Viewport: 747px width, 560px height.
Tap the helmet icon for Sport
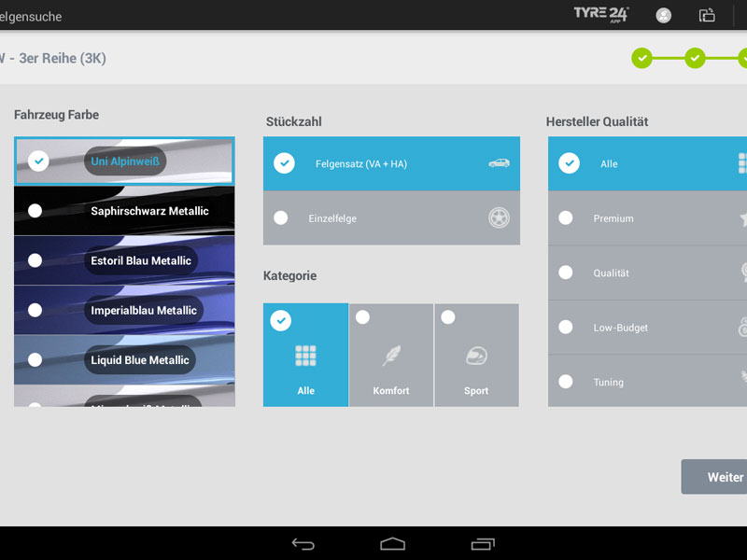point(476,356)
